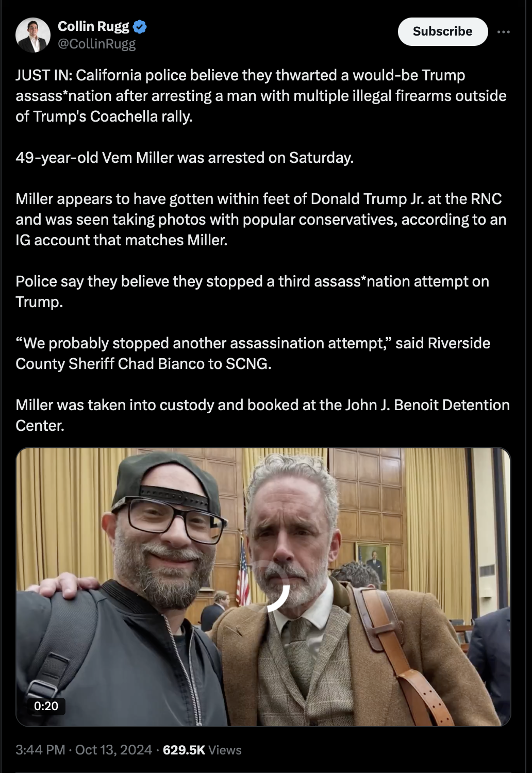Open the Collin Rugg display name link

pos(94,26)
